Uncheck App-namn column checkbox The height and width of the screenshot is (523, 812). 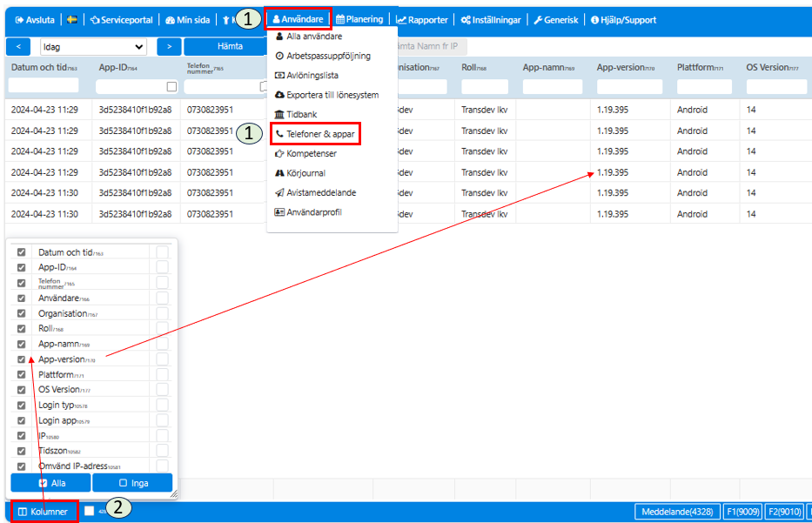point(21,344)
